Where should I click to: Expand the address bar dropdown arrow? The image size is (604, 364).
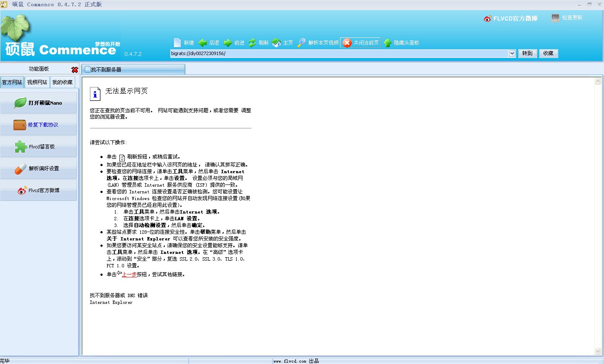512,53
